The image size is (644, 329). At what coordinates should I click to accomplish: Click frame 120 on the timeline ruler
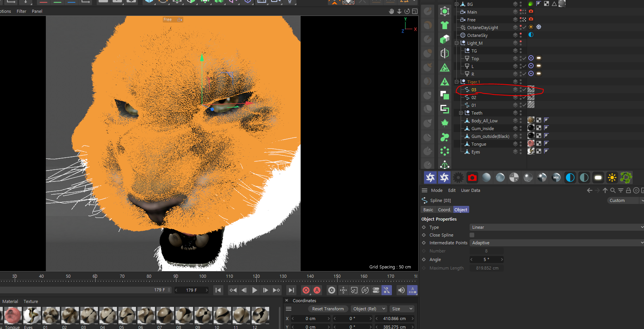pos(256,276)
